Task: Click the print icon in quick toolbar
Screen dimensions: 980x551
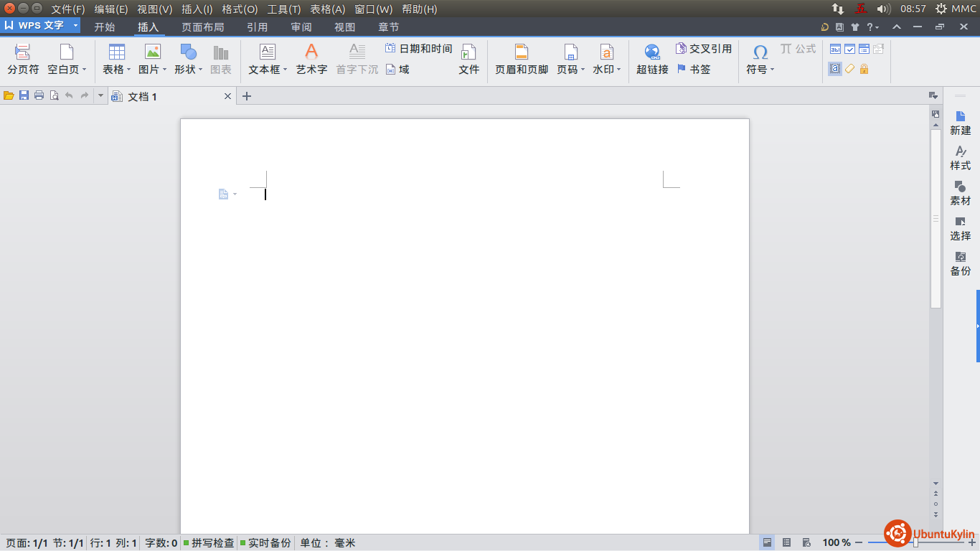Action: click(x=39, y=95)
